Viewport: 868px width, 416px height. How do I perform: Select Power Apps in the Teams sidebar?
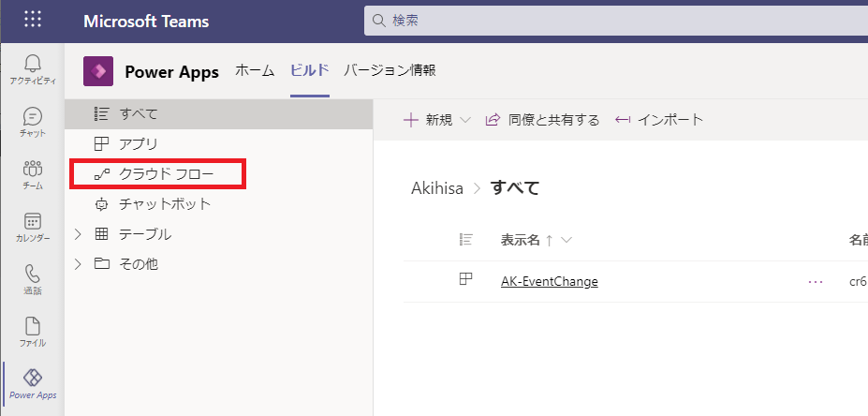point(33,384)
